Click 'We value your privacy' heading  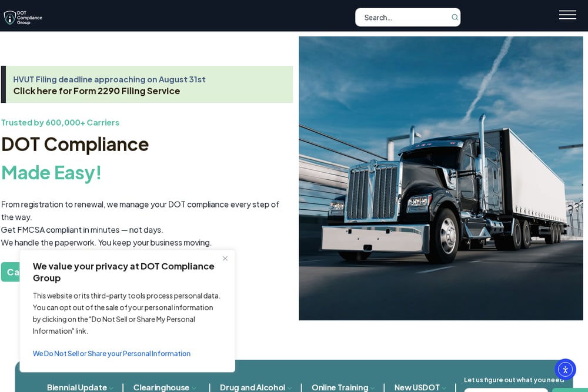[x=123, y=272]
